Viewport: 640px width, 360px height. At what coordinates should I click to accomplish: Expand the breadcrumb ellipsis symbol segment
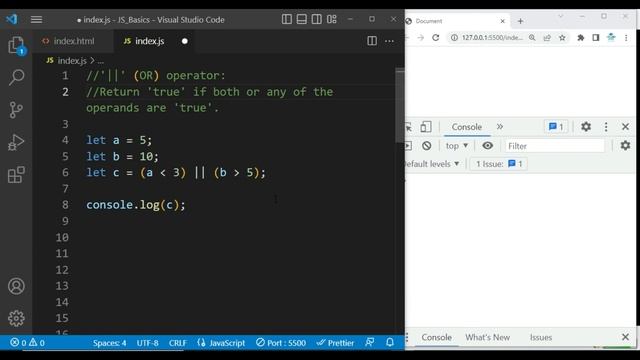click(100, 61)
